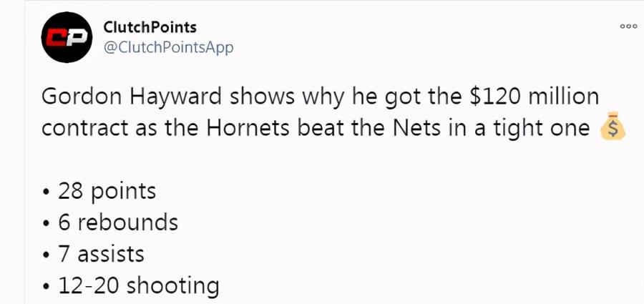Viewport: 644px width, 304px height.
Task: Open the three-dot more options menu
Action: click(x=628, y=26)
